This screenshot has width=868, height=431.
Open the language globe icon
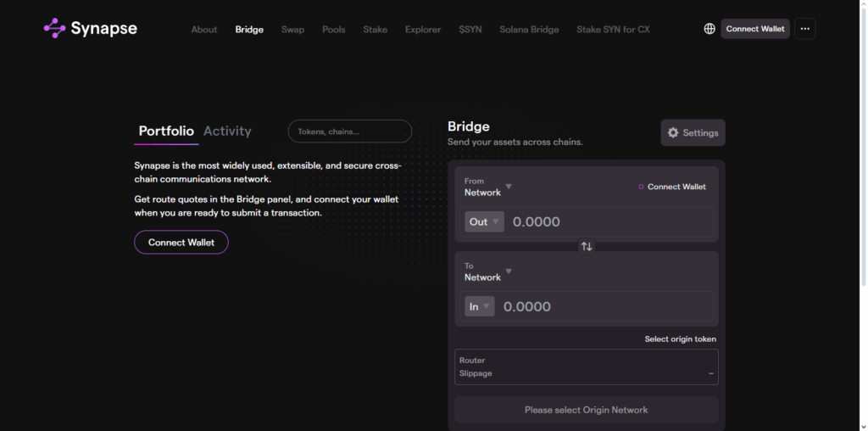click(709, 29)
